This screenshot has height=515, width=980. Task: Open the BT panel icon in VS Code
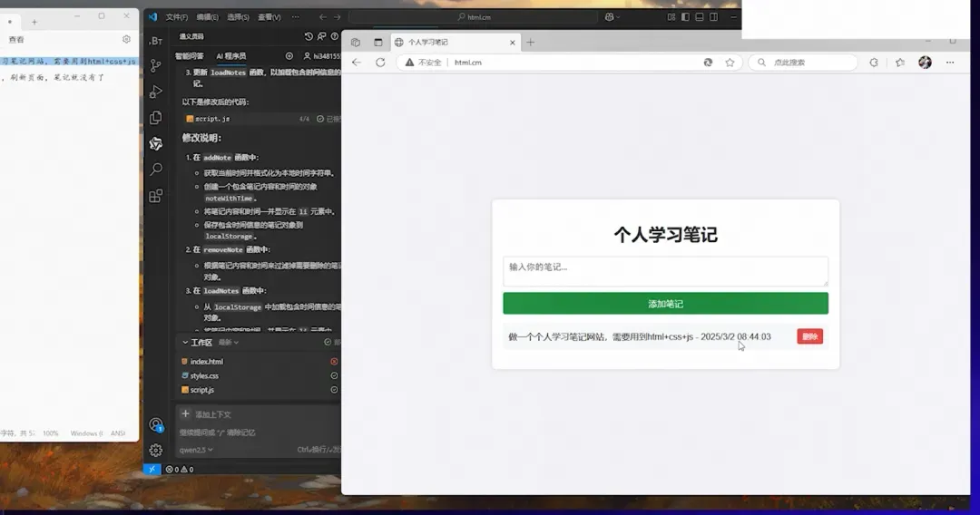[156, 41]
